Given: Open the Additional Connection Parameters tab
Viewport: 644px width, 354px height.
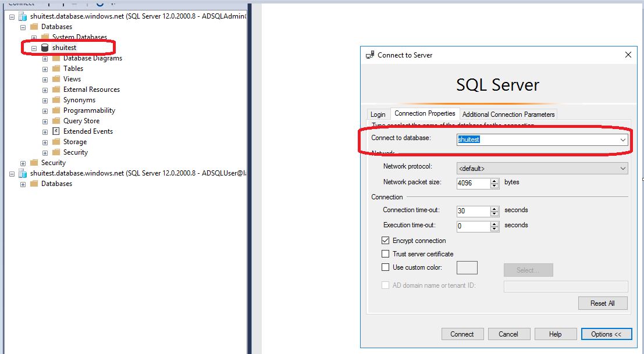Looking at the screenshot, I should [x=508, y=115].
